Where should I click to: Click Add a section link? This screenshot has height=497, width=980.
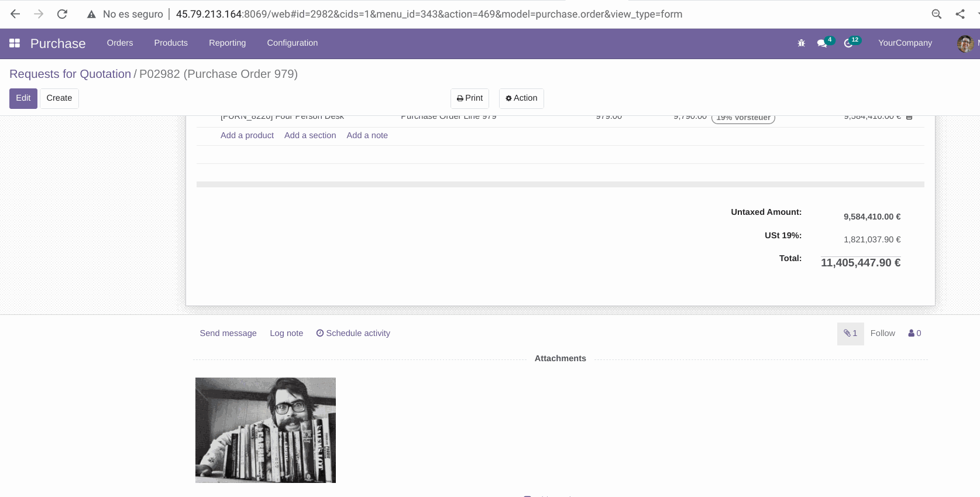(x=310, y=136)
